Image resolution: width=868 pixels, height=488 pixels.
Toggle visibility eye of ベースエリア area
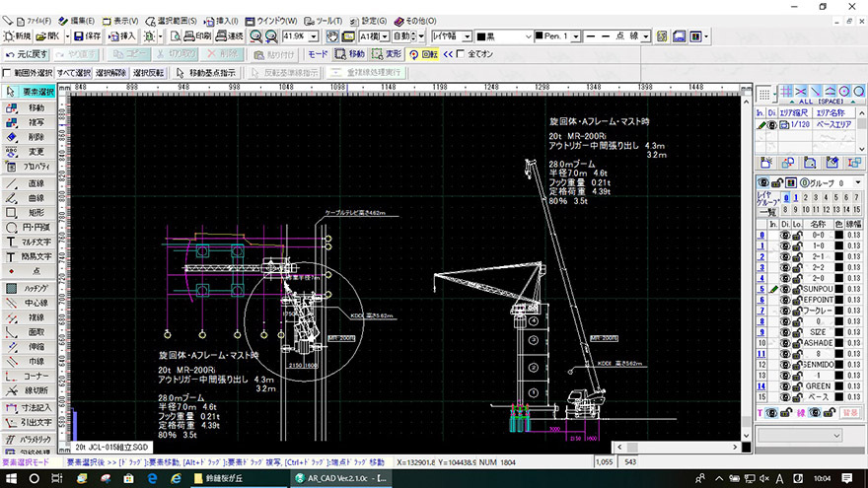pos(772,125)
